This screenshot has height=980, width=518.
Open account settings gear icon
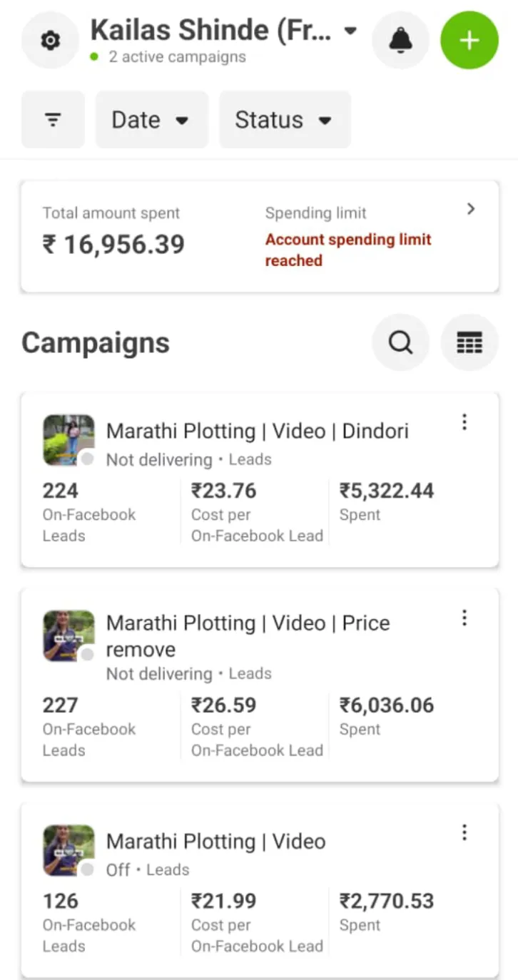pos(50,41)
